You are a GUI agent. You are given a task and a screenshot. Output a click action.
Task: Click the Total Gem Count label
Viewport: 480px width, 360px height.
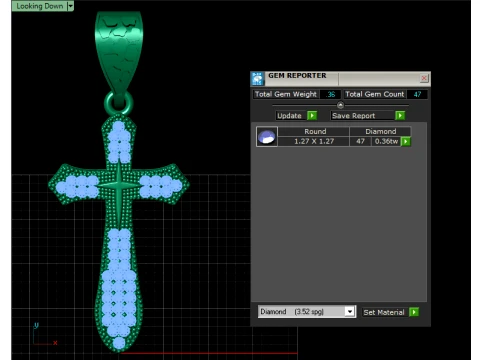(x=375, y=94)
